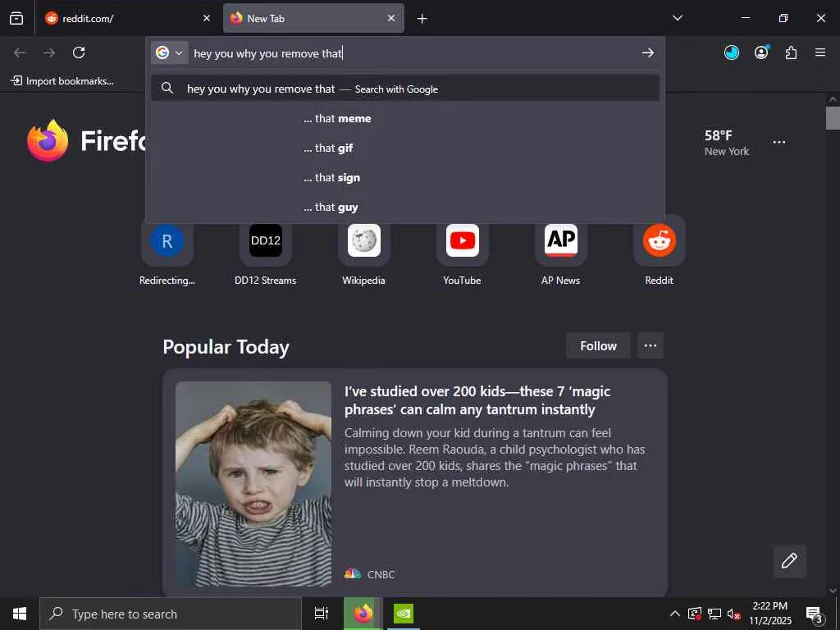This screenshot has width=840, height=630.
Task: Open the network tray icon
Action: tap(714, 614)
